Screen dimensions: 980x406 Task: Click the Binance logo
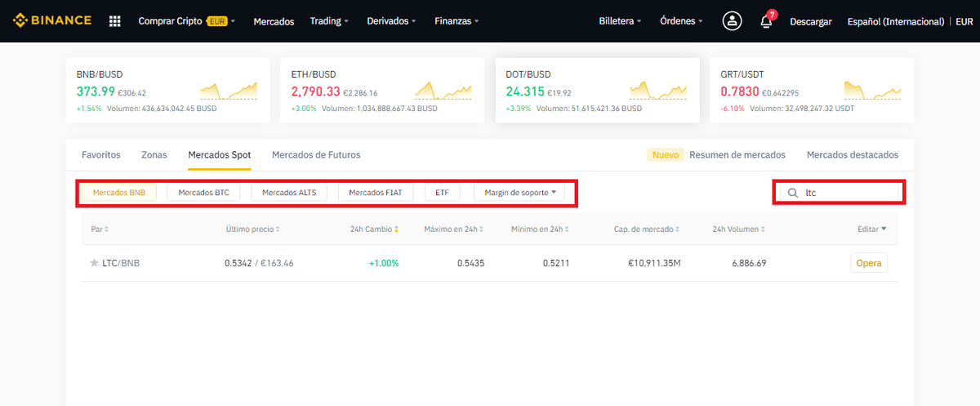point(52,20)
